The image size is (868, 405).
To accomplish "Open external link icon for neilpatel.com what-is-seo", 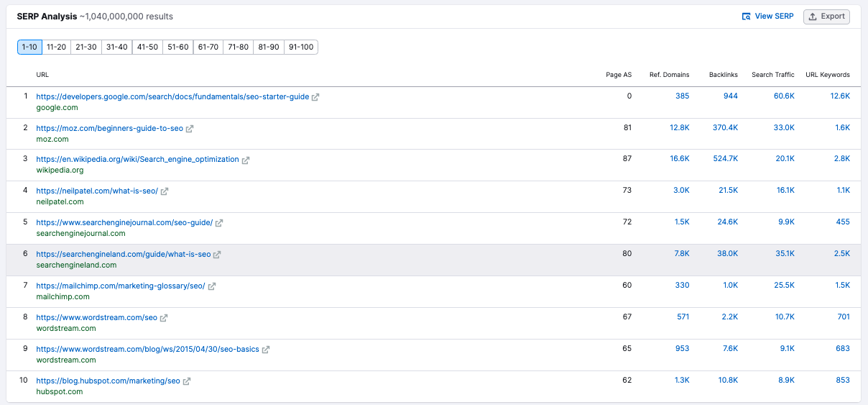I will pyautogui.click(x=165, y=191).
